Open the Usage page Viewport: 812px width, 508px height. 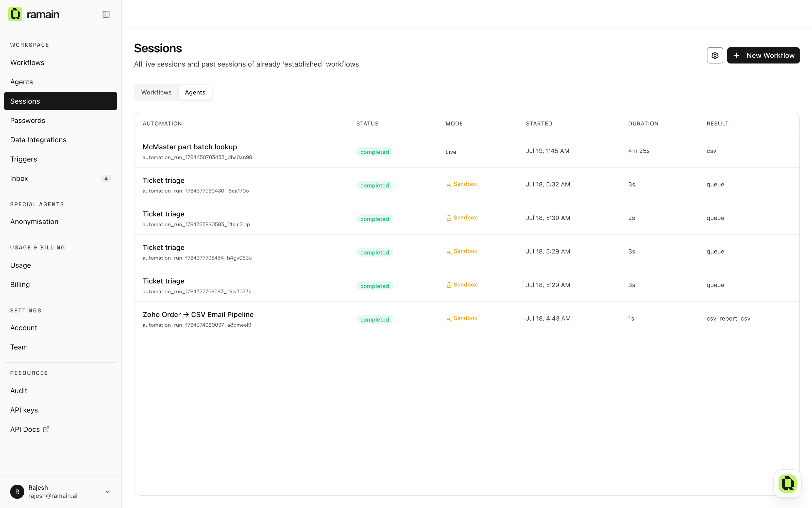click(x=61, y=265)
